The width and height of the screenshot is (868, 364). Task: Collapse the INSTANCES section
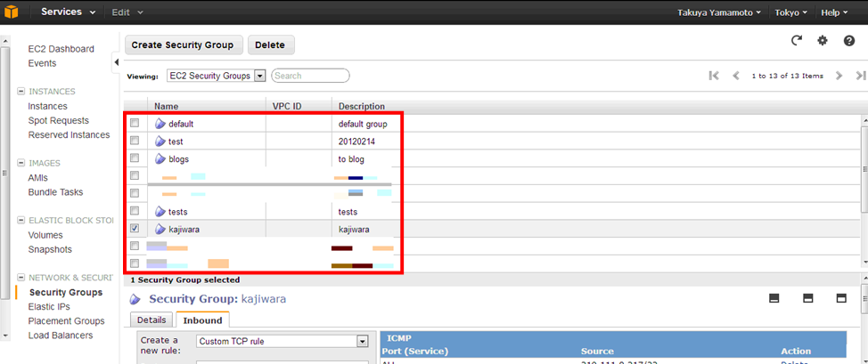tap(21, 92)
